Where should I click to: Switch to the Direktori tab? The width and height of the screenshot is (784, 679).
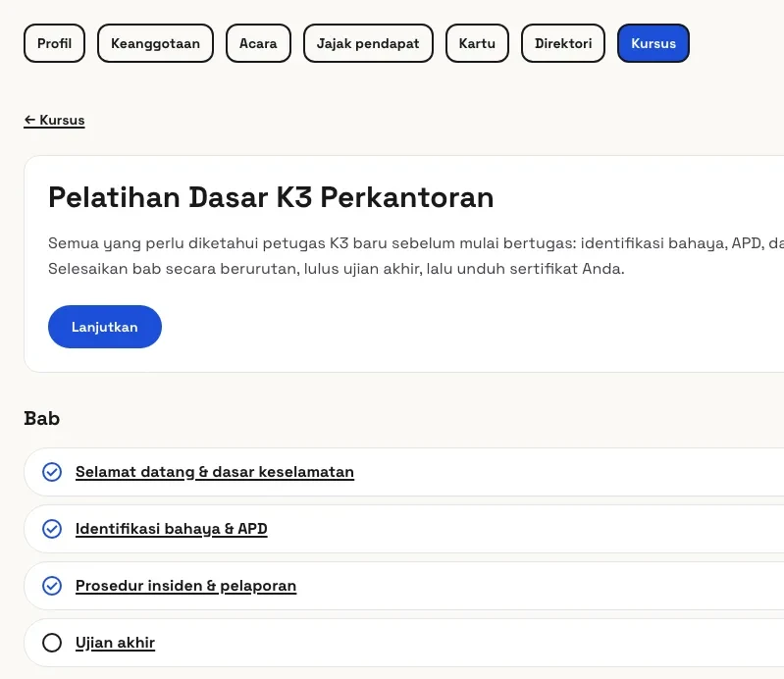coord(563,43)
